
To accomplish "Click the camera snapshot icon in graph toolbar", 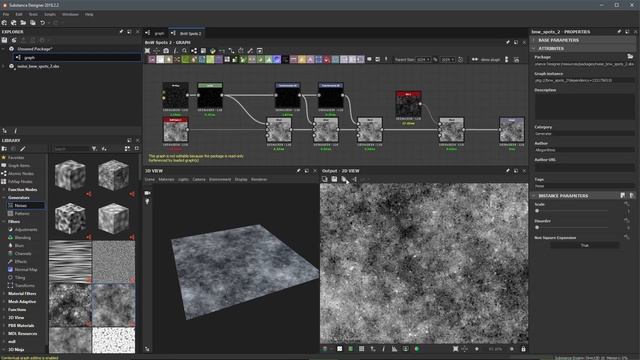I will 166,51.
